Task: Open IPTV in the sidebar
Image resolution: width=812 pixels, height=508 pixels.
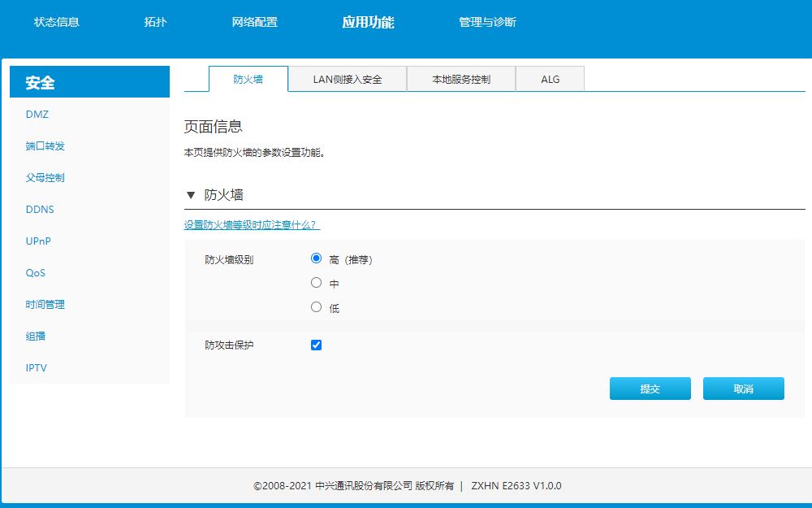Action: [37, 368]
